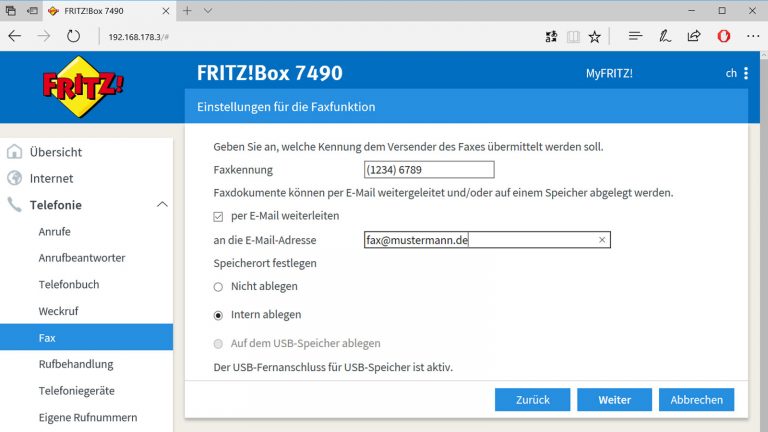Click the browser refresh icon
The image size is (768, 432).
coord(73,36)
